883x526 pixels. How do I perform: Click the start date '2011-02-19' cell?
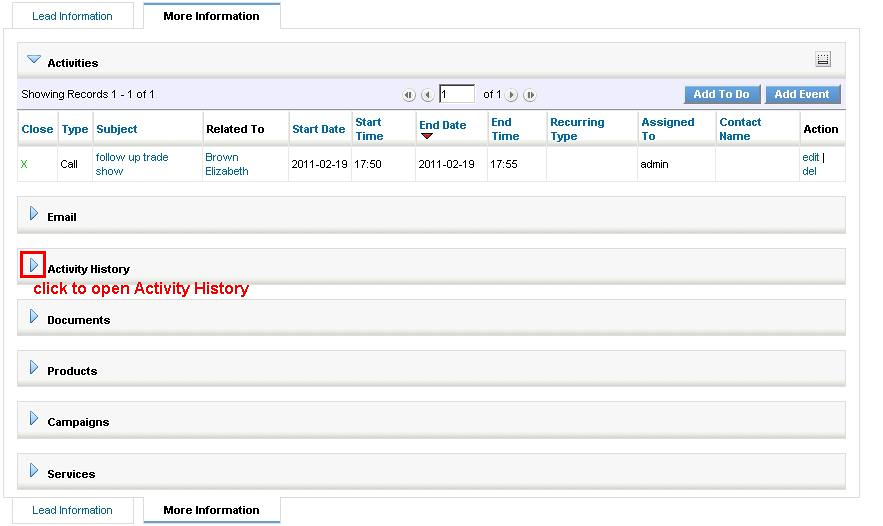pos(319,164)
